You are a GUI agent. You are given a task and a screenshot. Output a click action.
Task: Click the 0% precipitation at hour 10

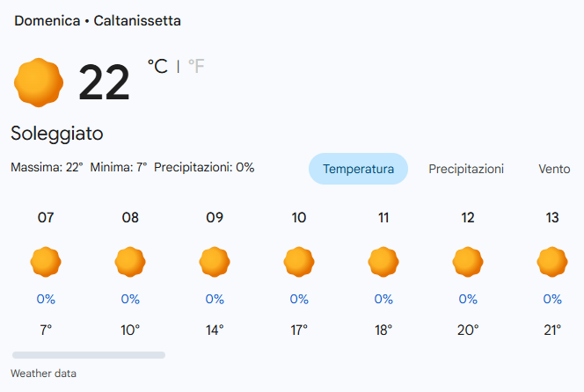pos(299,299)
